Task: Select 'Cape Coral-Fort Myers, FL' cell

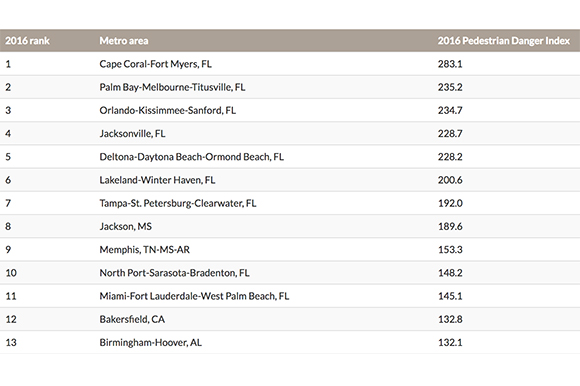Action: click(x=156, y=64)
